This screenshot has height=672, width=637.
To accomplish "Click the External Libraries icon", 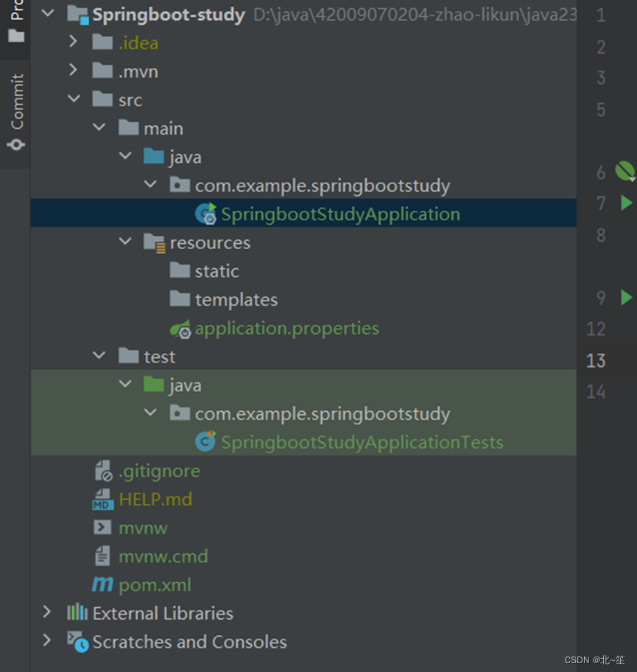I will point(77,613).
